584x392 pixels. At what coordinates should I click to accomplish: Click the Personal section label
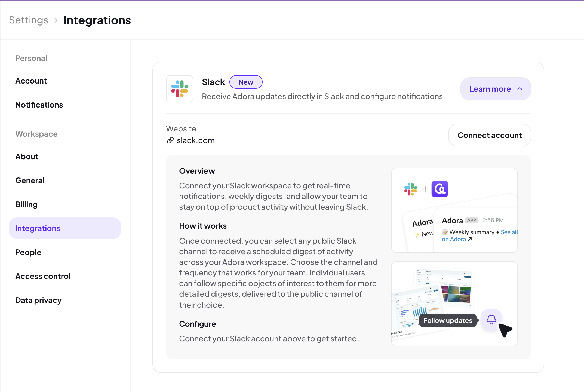[x=31, y=58]
